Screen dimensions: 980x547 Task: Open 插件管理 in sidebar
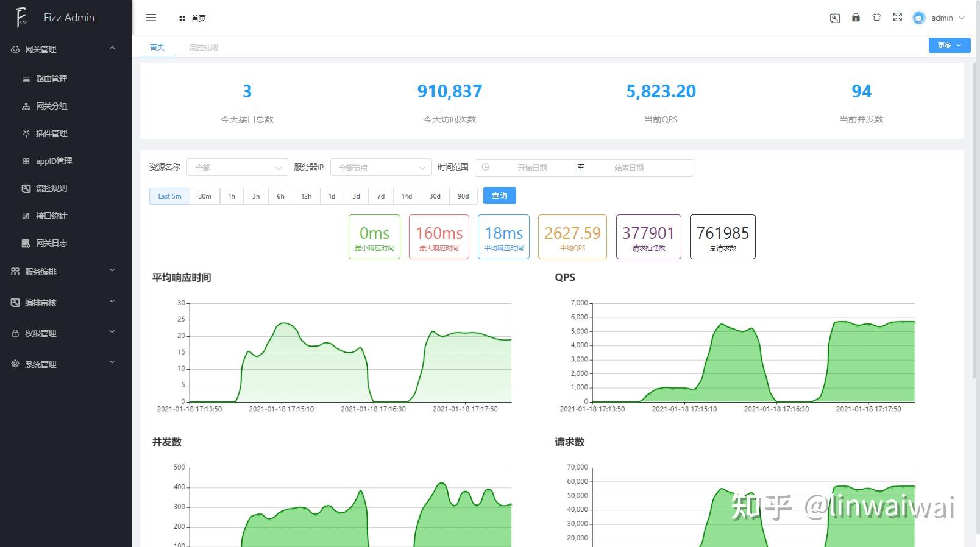point(66,133)
